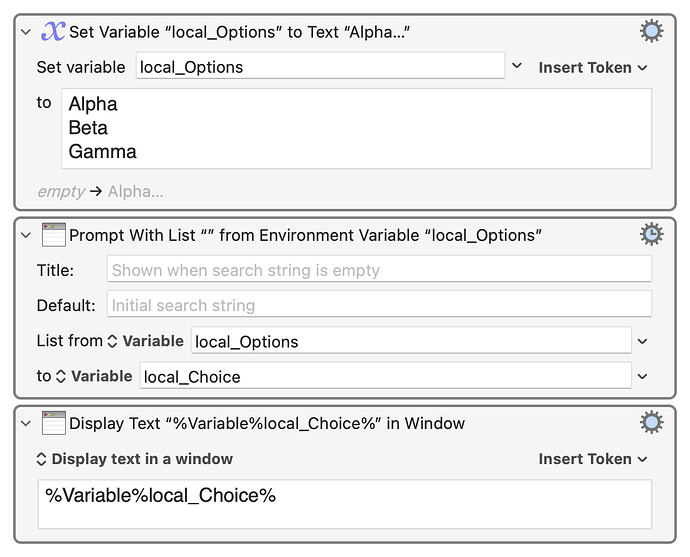Click the Default initial search string field
This screenshot has width=690, height=557.
click(378, 305)
